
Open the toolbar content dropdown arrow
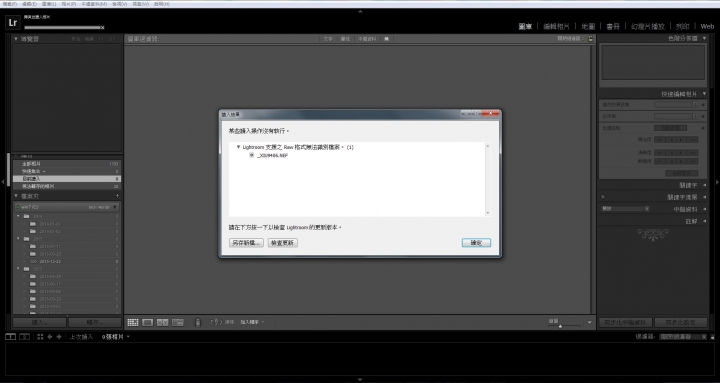pyautogui.click(x=590, y=322)
